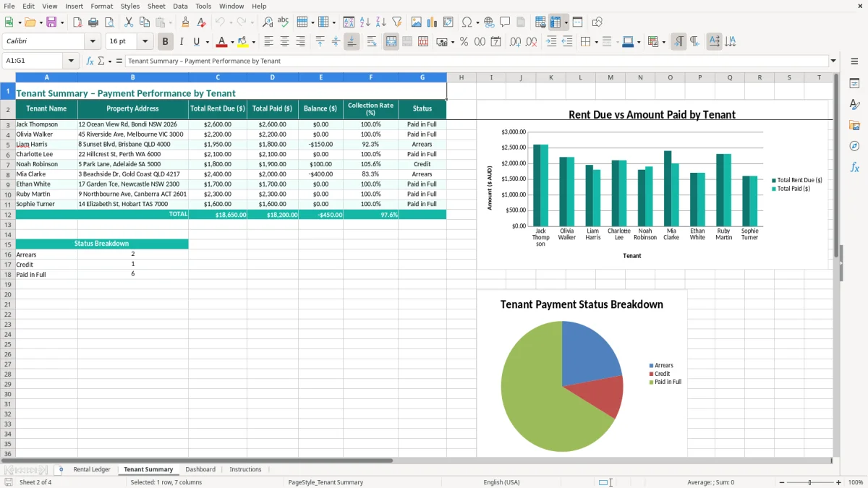The image size is (868, 488).
Task: Open Print Preview icon
Action: [109, 22]
